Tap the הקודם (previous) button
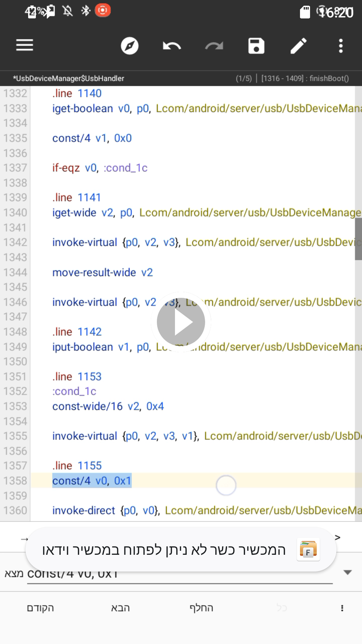362x644 pixels. pyautogui.click(x=40, y=608)
